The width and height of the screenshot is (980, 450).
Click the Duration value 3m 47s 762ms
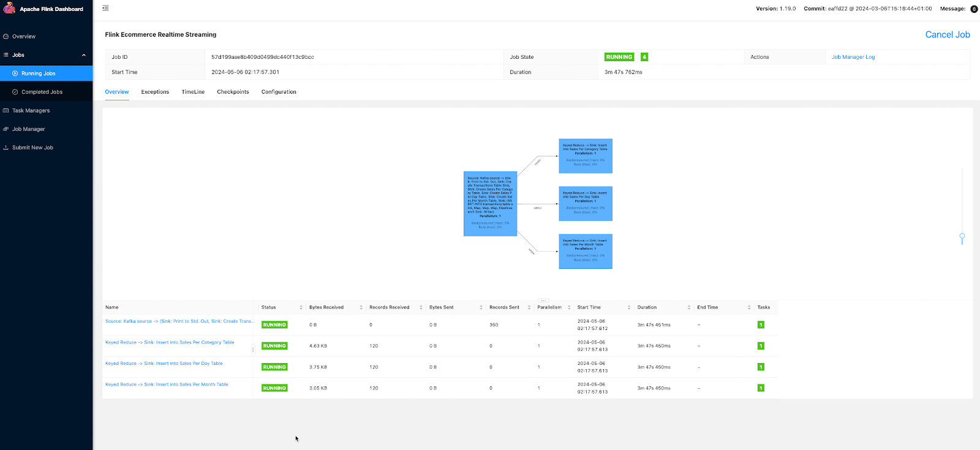pyautogui.click(x=624, y=72)
